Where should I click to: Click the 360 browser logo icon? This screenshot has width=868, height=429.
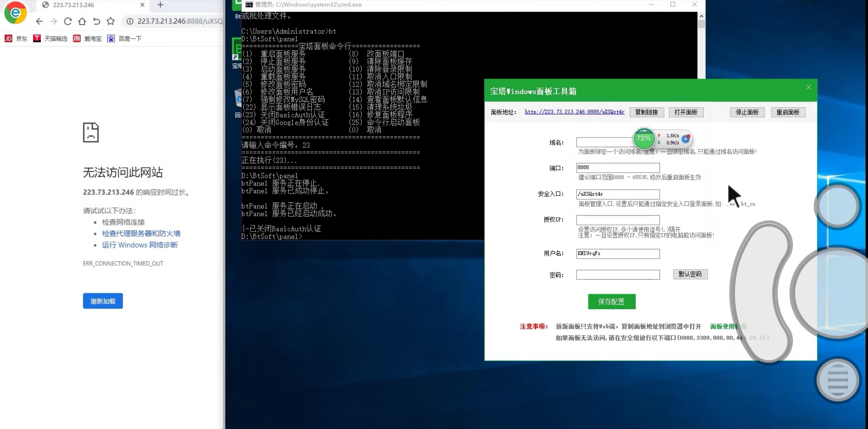click(15, 13)
